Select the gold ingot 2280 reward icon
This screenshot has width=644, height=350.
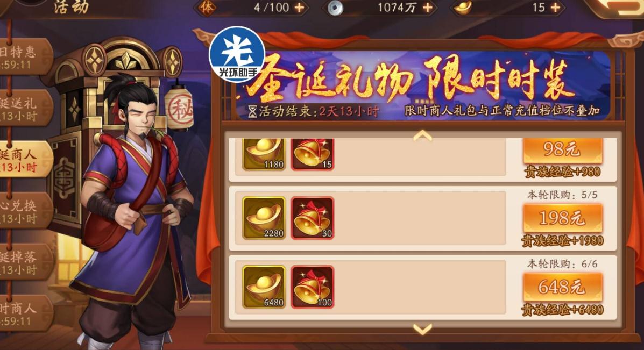point(264,218)
